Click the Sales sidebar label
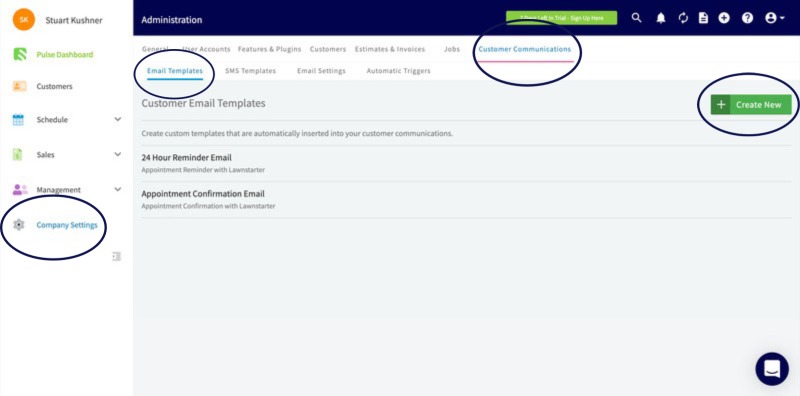The height and width of the screenshot is (396, 800). click(x=45, y=155)
